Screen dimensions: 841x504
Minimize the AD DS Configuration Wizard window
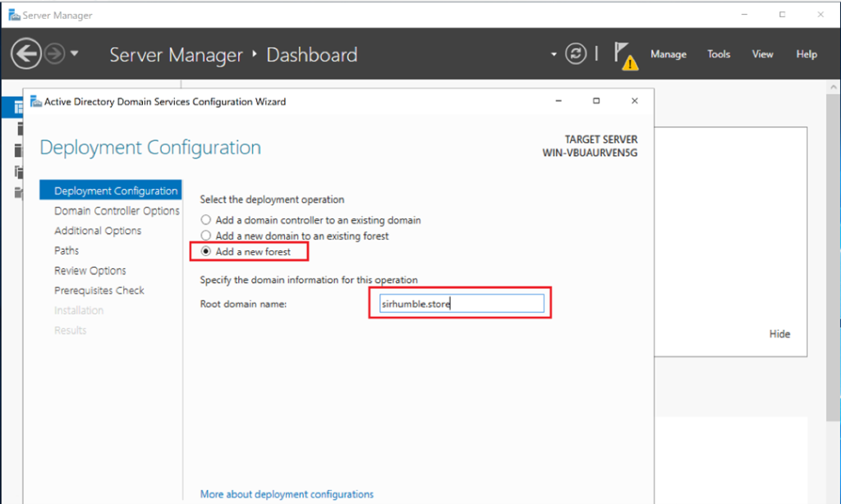point(558,101)
